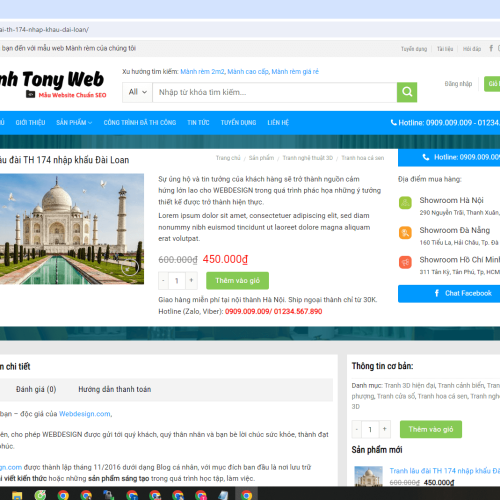
Task: Decrease quantity in Thông tin cơ bản panel
Action: pos(357,429)
